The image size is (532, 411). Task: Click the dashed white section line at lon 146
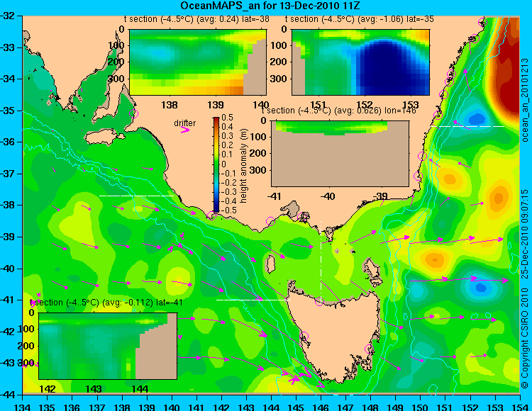pyautogui.click(x=321, y=260)
